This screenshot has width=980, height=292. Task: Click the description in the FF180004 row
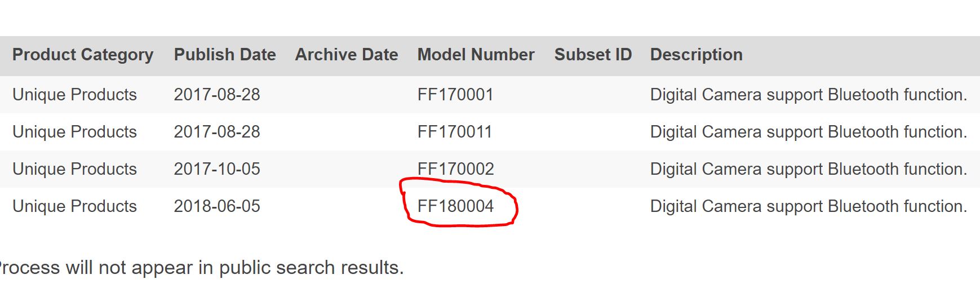(x=808, y=206)
